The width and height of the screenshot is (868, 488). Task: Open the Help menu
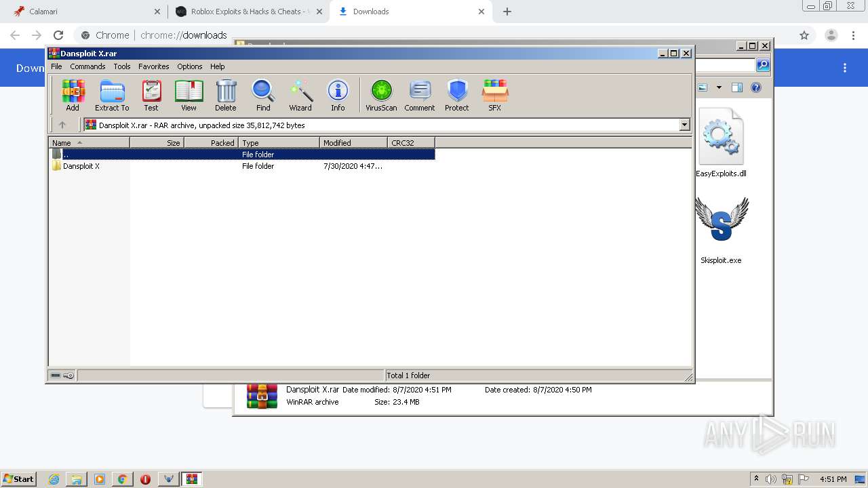pos(217,66)
